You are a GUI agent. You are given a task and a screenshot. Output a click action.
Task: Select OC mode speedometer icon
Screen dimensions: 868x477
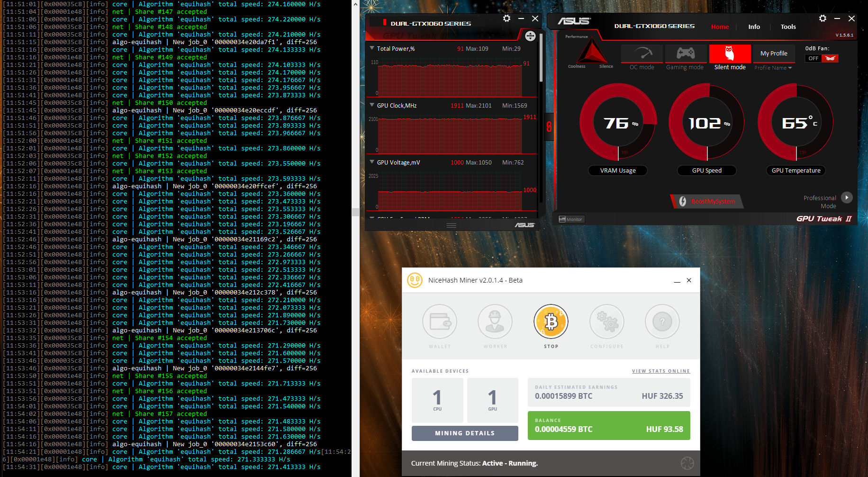(642, 54)
